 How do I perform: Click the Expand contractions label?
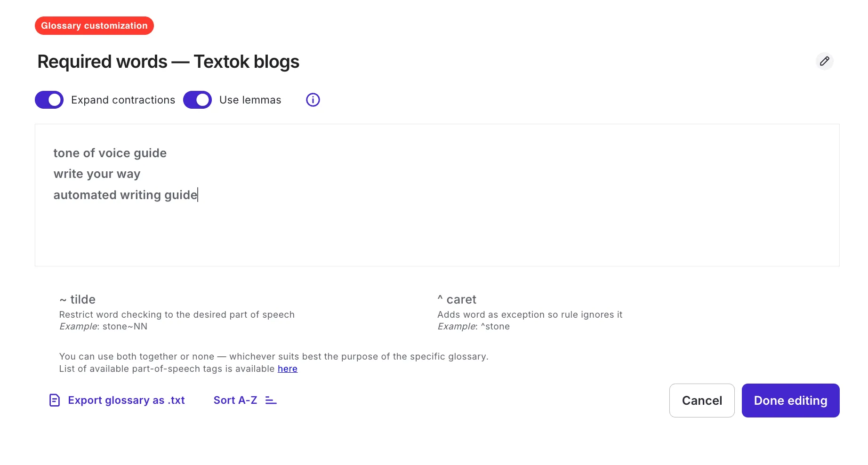123,100
